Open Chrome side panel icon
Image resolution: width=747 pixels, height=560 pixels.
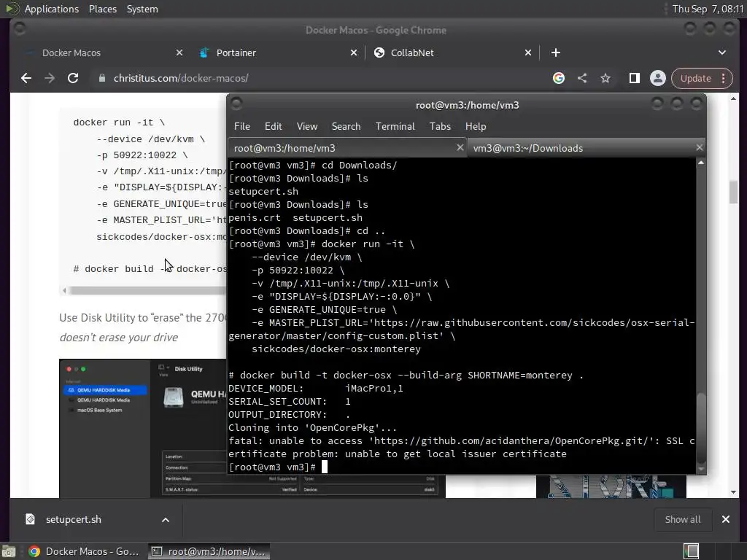tap(635, 78)
